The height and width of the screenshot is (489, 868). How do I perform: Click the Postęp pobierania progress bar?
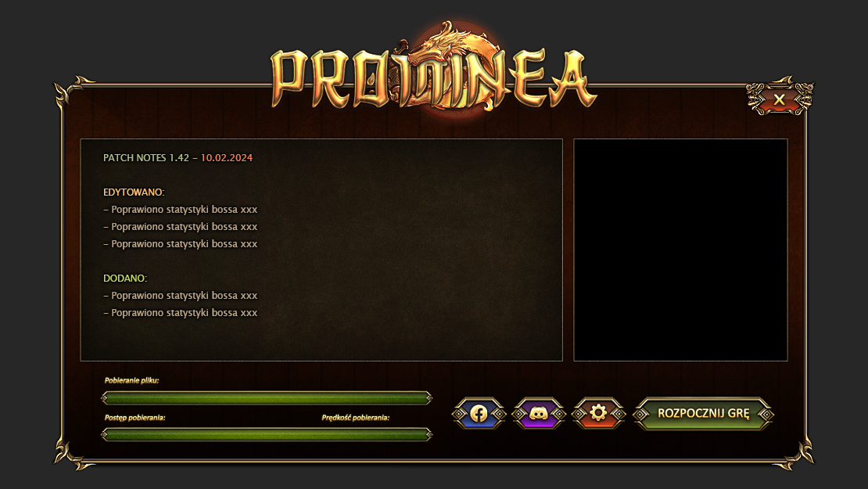(267, 435)
